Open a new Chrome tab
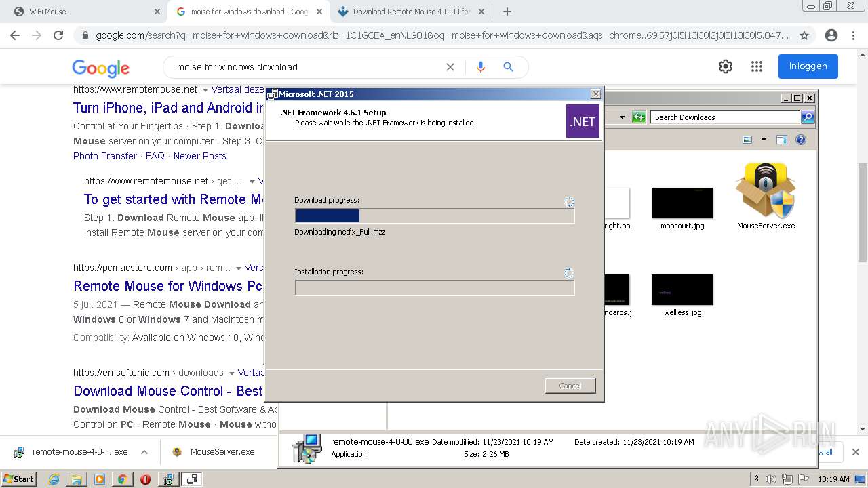The height and width of the screenshot is (488, 868). 507,12
